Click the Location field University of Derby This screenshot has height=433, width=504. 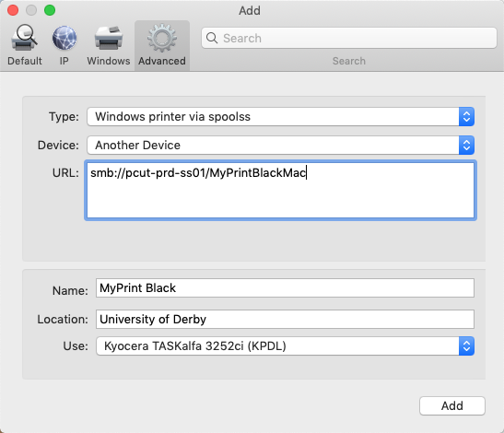[285, 319]
